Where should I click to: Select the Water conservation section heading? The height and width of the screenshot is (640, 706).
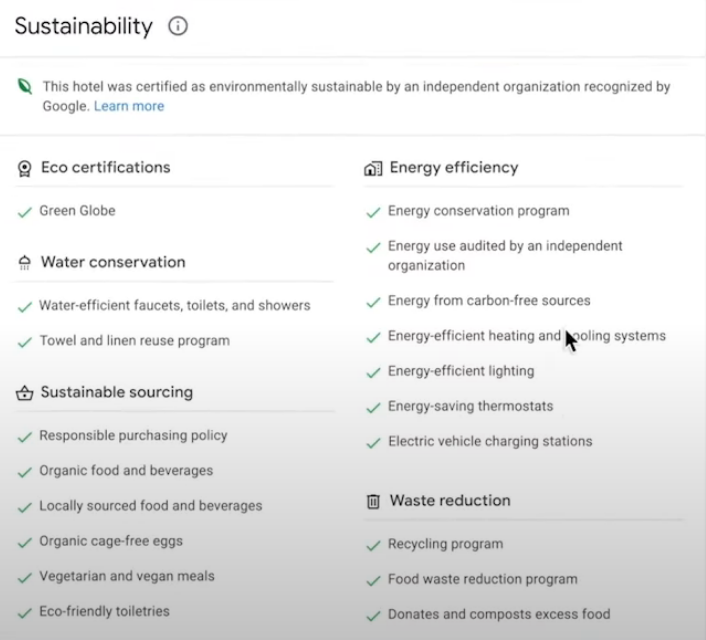click(113, 263)
